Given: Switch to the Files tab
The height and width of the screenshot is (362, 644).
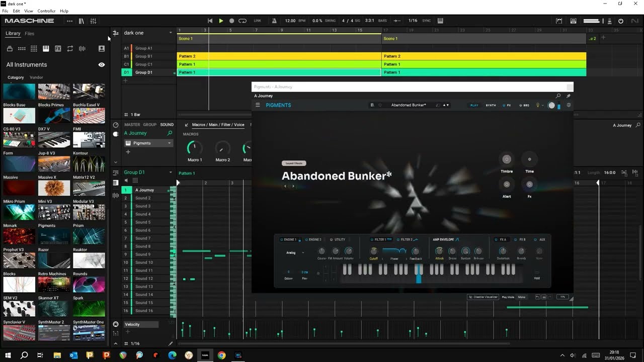Looking at the screenshot, I should [x=30, y=34].
